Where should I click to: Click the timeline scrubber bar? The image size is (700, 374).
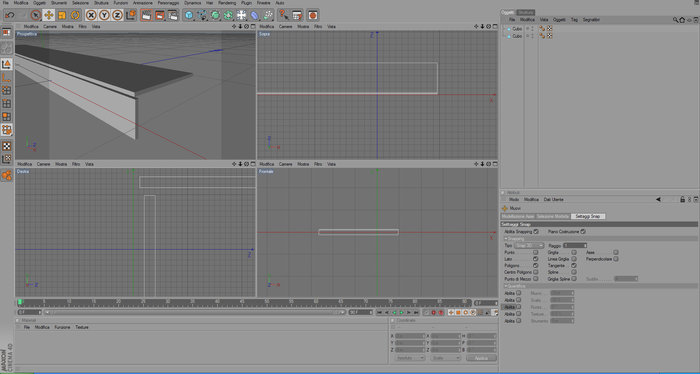[244, 303]
